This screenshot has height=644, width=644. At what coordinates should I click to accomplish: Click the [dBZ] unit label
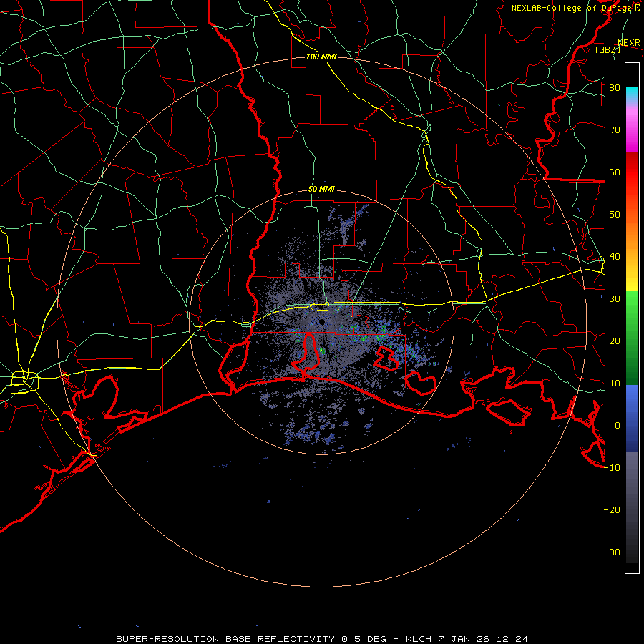point(608,49)
